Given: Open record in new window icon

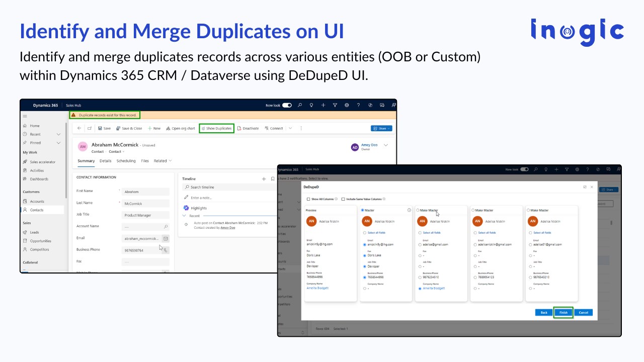Looking at the screenshot, I should (x=90, y=128).
